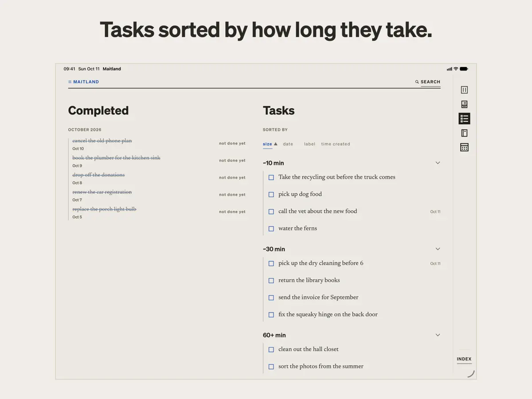The image size is (532, 399).
Task: Check off 'sort the photos from the summer'
Action: [x=271, y=367]
